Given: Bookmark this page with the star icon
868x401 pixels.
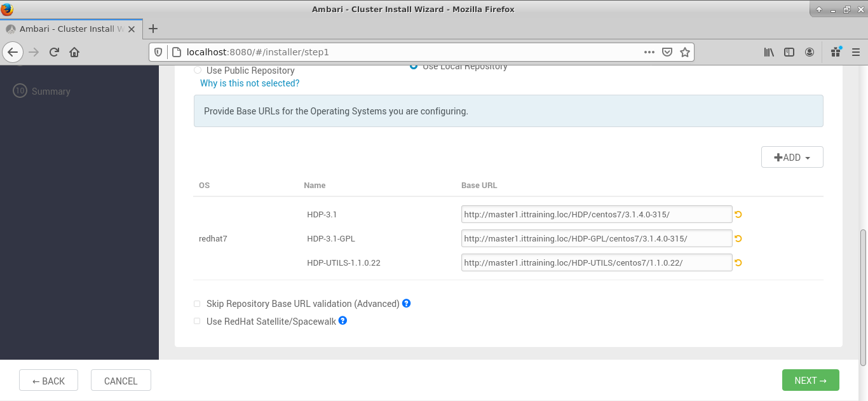Looking at the screenshot, I should 684,52.
